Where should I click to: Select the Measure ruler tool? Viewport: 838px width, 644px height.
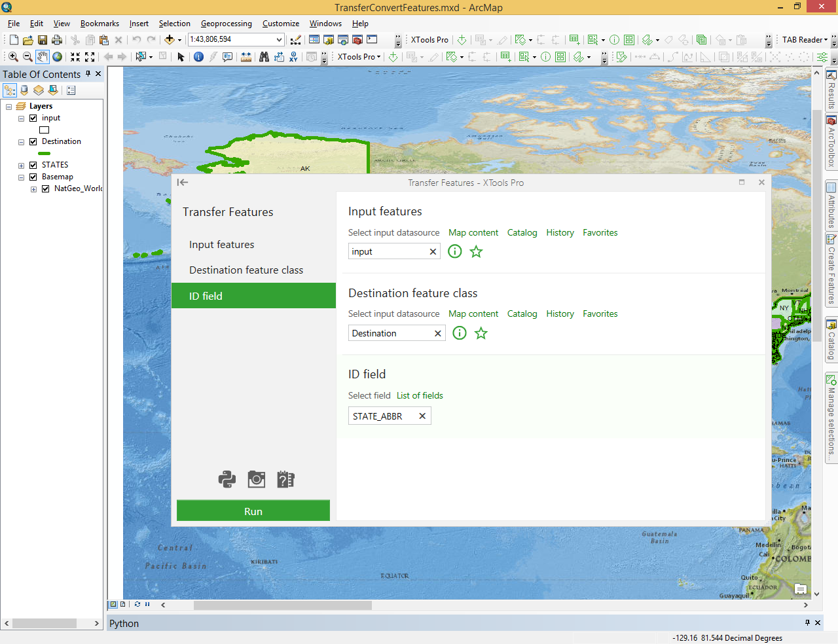click(x=246, y=57)
